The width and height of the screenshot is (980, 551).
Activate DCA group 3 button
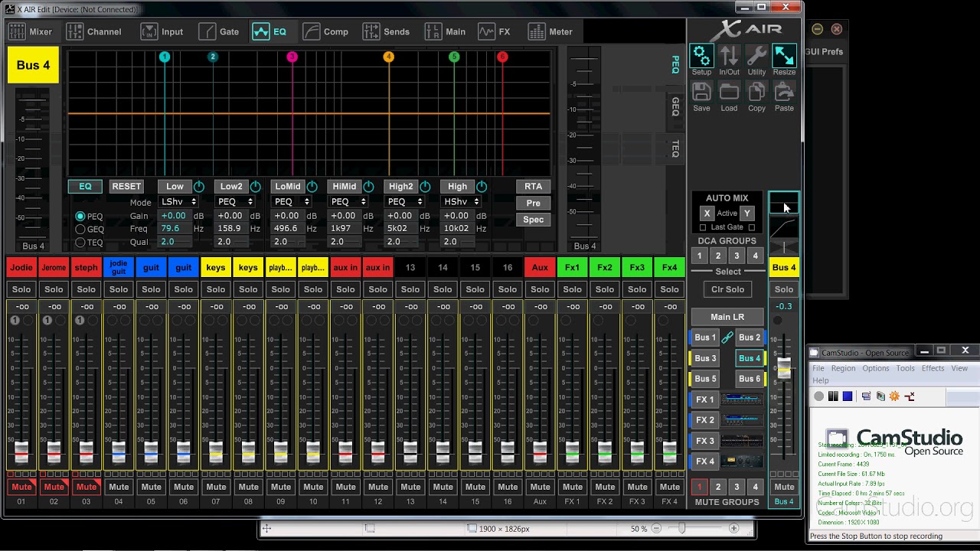tap(737, 256)
